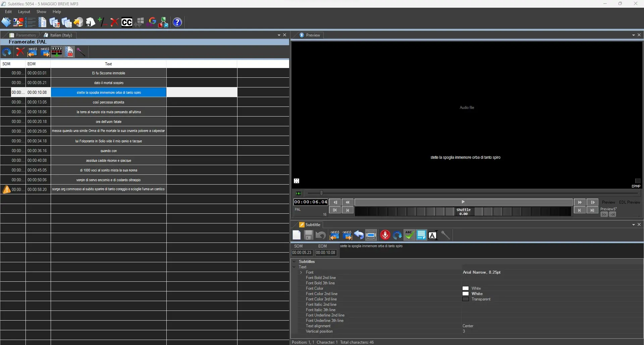The height and width of the screenshot is (345, 644).
Task: Click the locked document icon in list toolbar
Action: [69, 52]
